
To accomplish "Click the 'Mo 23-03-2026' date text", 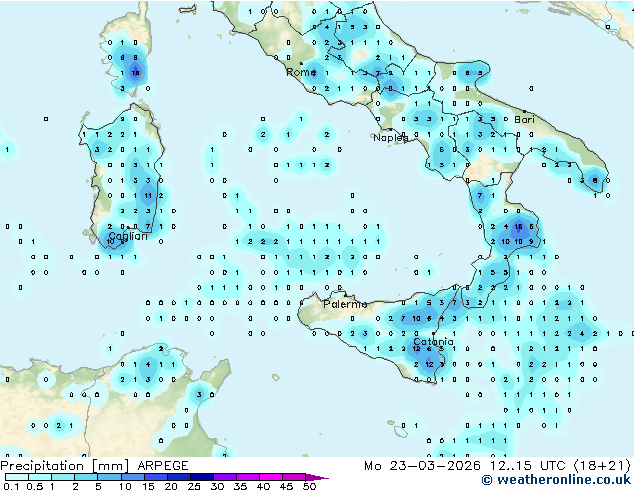I will (x=422, y=466).
